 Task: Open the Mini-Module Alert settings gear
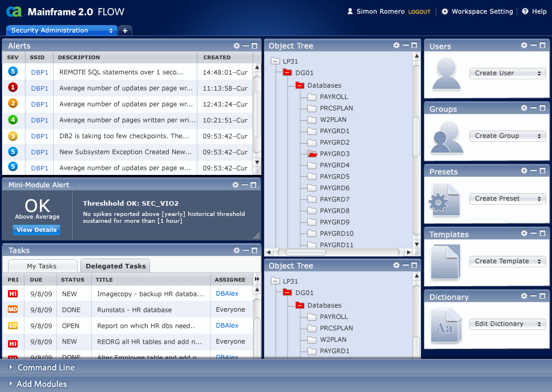(x=236, y=185)
